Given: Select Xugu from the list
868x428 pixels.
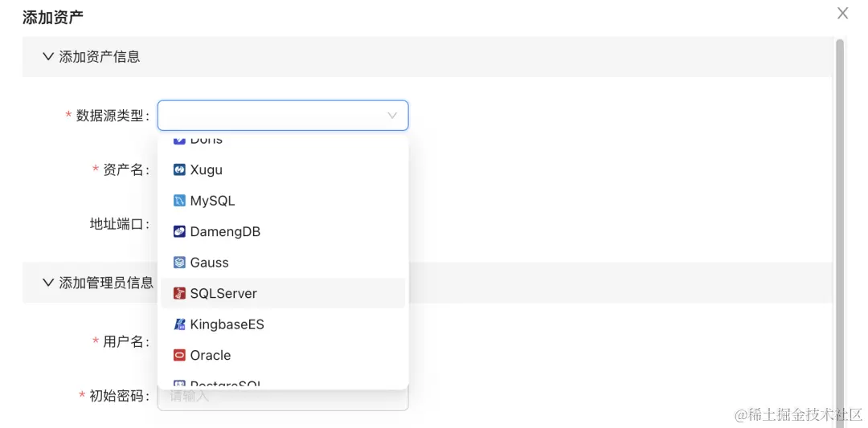Looking at the screenshot, I should [207, 170].
